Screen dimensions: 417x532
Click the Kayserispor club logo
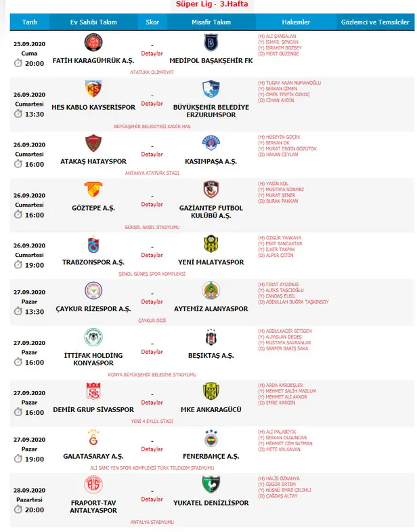tap(93, 90)
